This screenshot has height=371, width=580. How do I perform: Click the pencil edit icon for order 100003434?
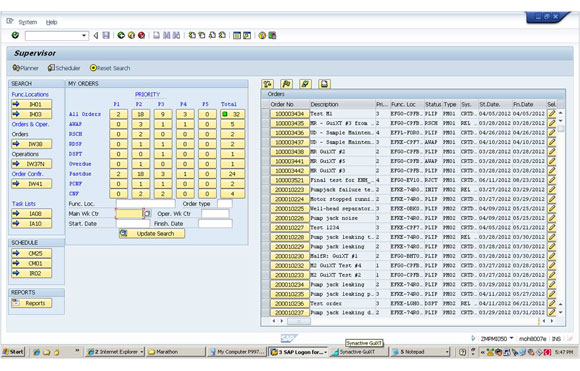[552, 114]
